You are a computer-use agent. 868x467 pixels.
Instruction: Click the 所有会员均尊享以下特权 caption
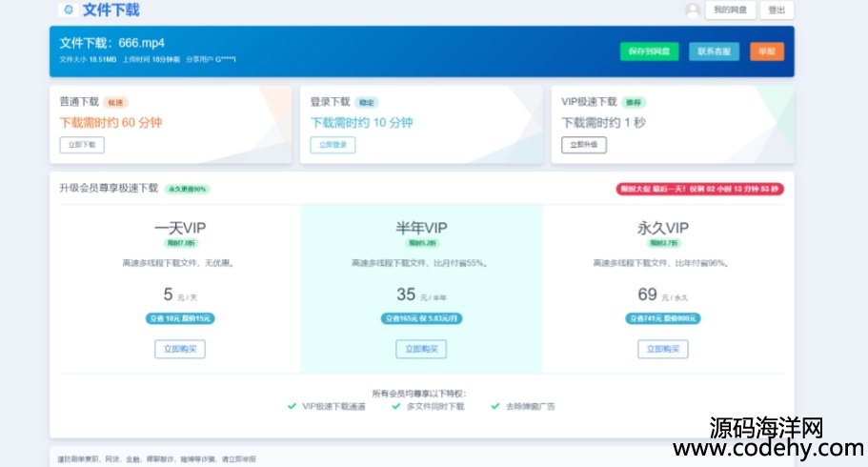(419, 394)
